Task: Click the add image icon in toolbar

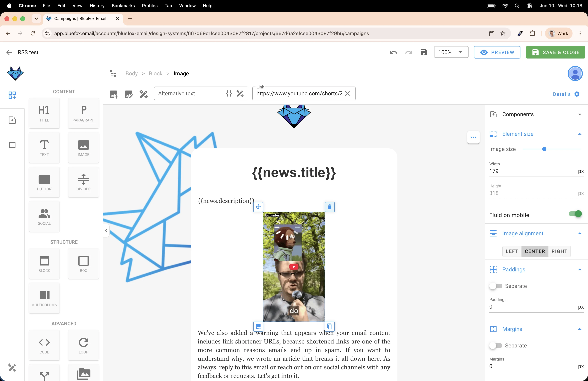Action: tap(114, 94)
